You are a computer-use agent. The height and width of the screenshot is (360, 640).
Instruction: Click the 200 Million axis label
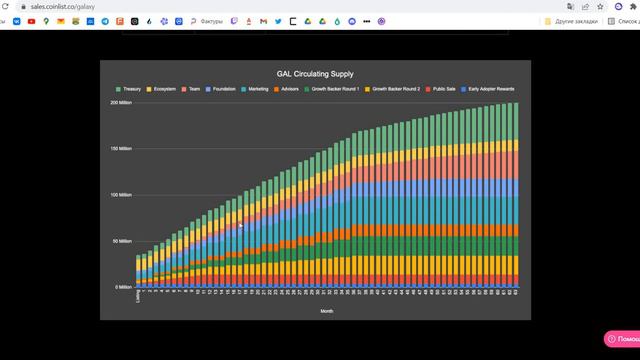tap(121, 102)
